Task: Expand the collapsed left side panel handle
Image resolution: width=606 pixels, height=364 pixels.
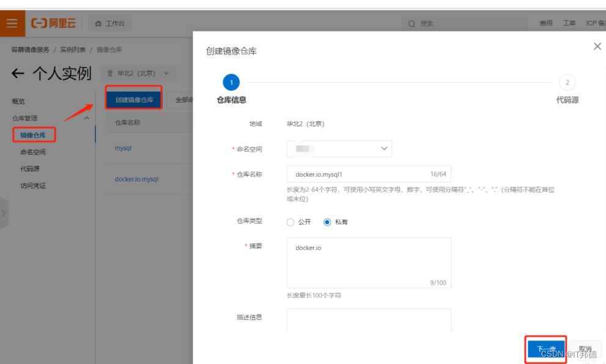Action: point(4,213)
